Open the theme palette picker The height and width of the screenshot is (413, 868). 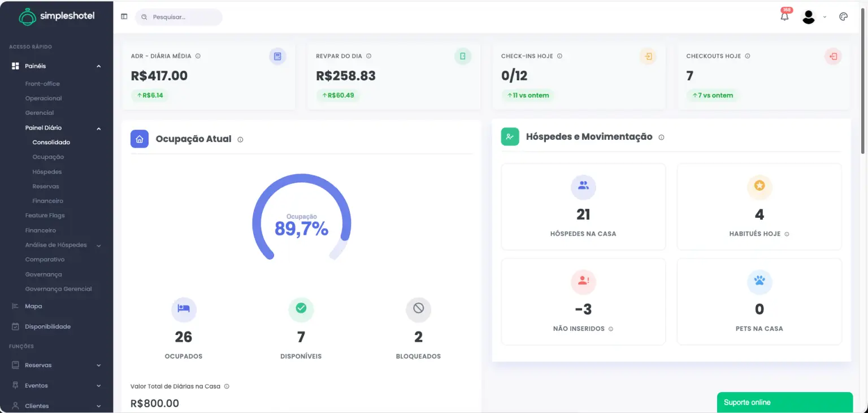coord(843,16)
